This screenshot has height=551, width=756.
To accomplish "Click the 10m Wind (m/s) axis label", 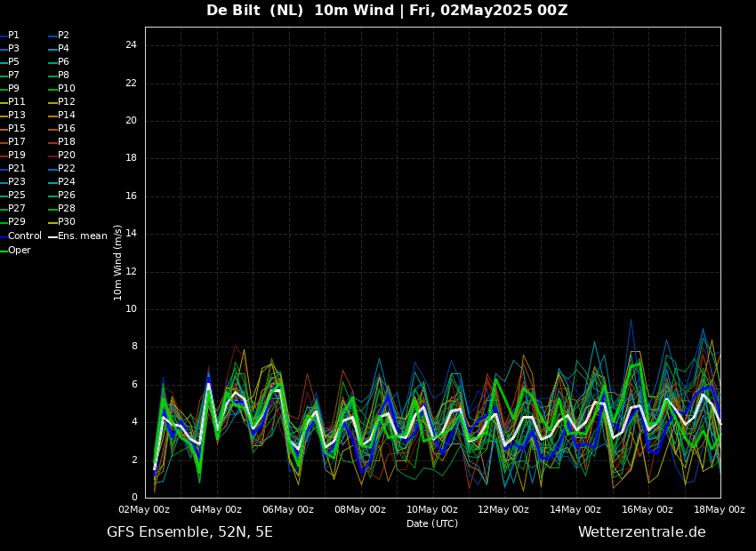I will 118,262.
